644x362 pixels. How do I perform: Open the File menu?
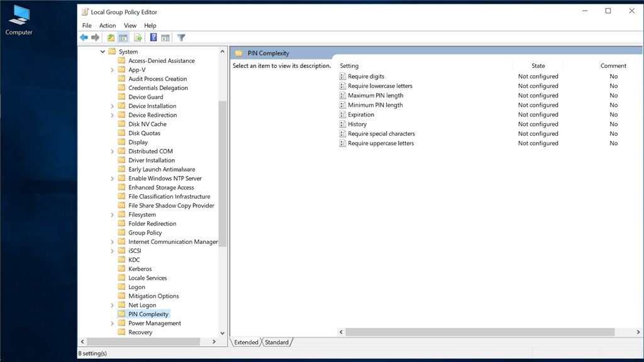pos(87,25)
